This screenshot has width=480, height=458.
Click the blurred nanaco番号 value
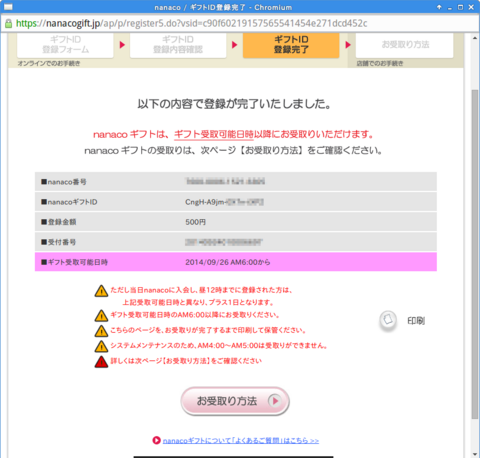225,181
